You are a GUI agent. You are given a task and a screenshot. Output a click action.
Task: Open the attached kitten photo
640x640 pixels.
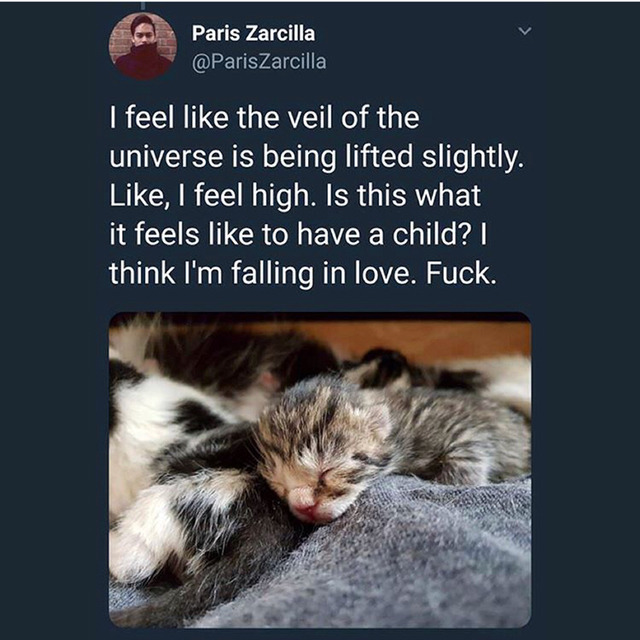[x=320, y=470]
